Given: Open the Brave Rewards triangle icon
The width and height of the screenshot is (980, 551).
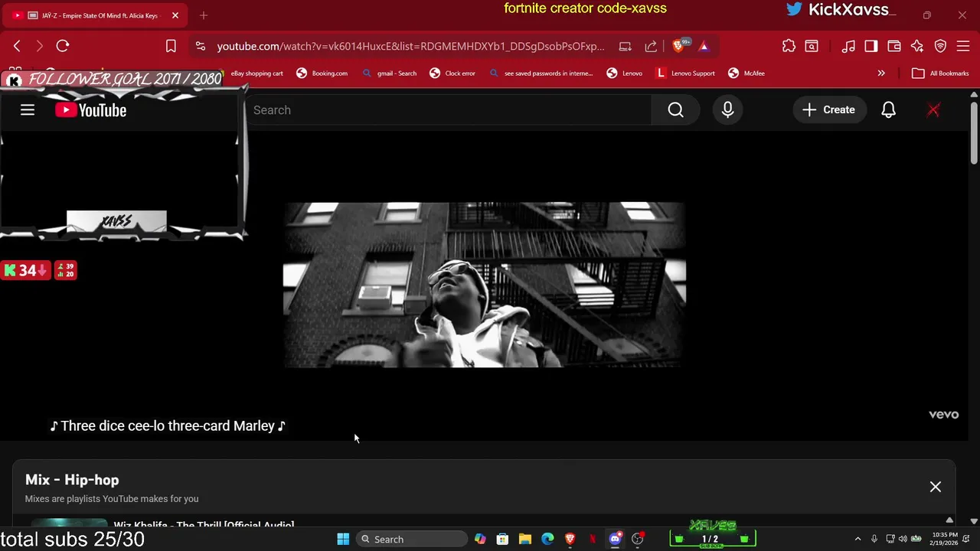Looking at the screenshot, I should 704,46.
